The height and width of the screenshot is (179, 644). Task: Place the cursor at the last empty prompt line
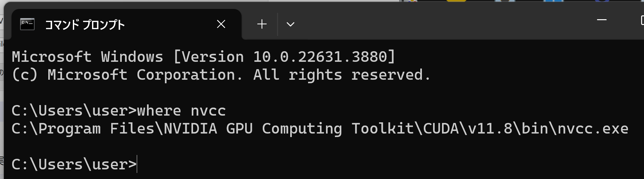pyautogui.click(x=137, y=165)
